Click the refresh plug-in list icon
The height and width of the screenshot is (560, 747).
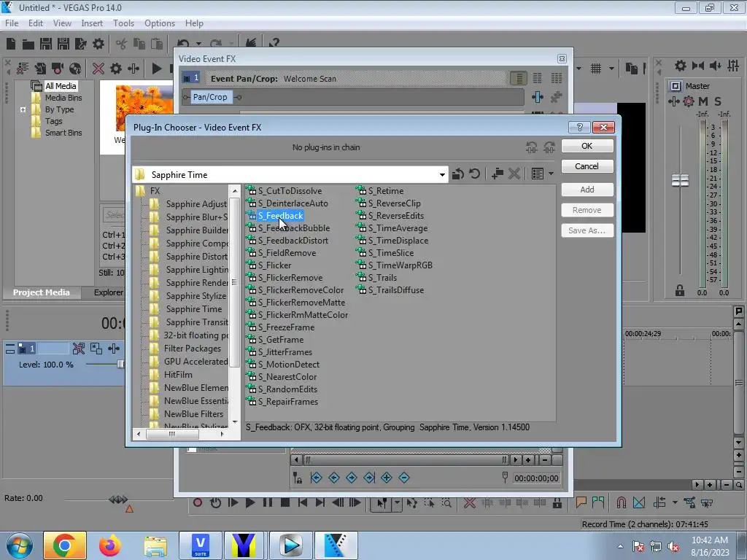pos(474,174)
